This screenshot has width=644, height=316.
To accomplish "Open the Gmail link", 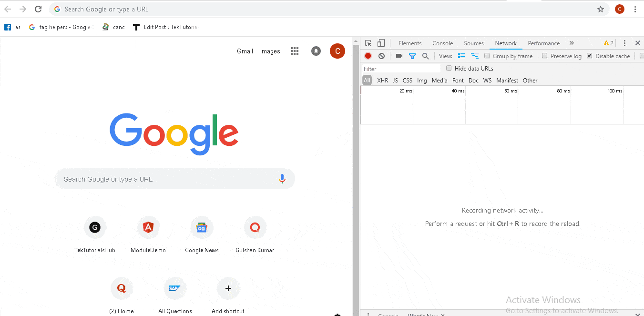I will click(245, 51).
